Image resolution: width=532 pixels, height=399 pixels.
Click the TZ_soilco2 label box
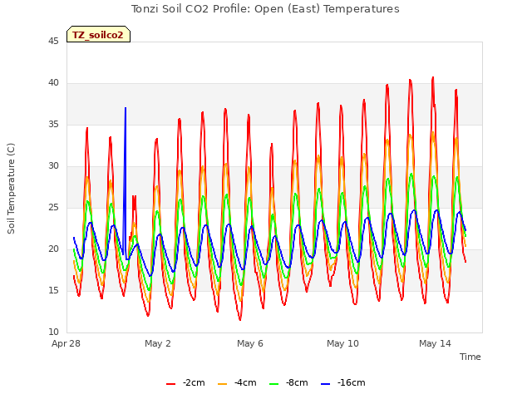point(98,34)
